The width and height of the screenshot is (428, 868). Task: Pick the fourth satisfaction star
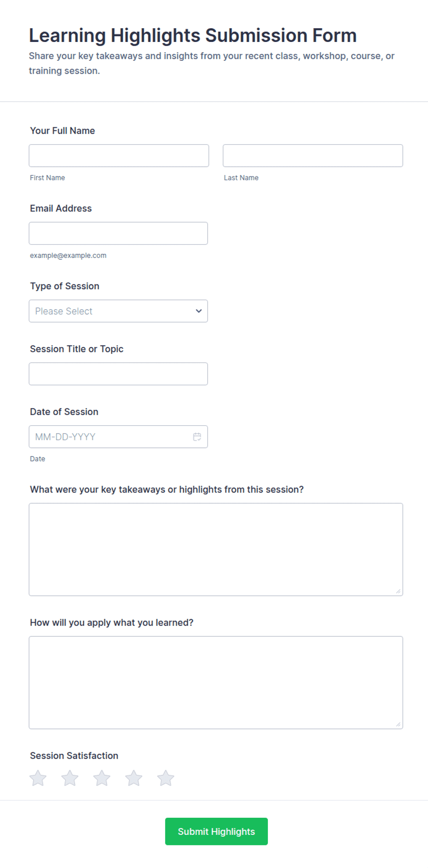pos(134,778)
